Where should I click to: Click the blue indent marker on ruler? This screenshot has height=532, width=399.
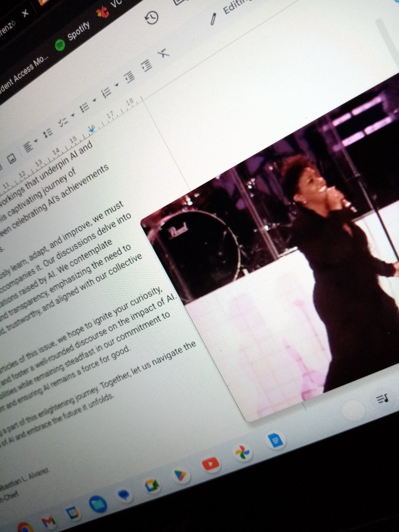point(92,130)
